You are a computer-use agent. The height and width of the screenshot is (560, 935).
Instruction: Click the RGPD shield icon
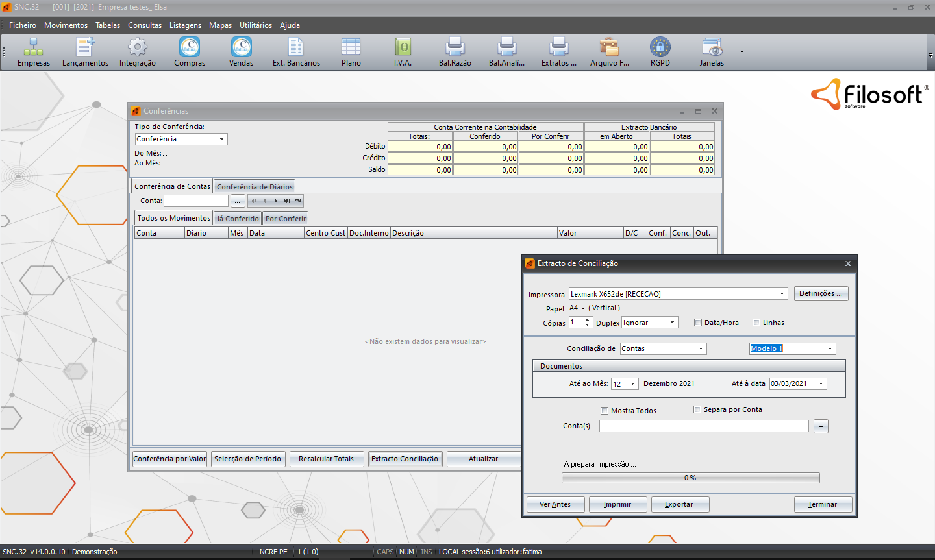tap(660, 48)
